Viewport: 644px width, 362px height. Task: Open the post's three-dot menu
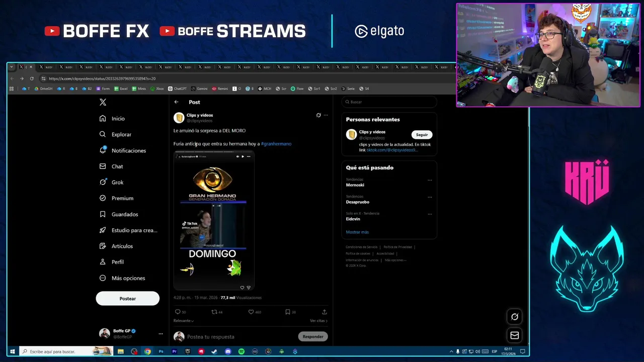[x=326, y=115]
